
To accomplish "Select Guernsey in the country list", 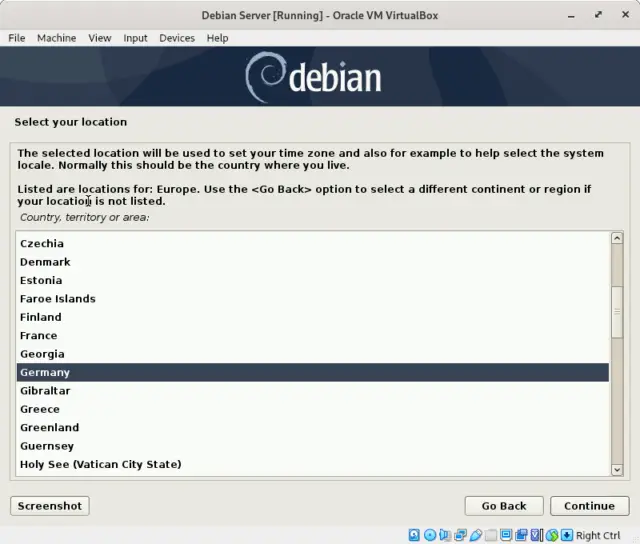I will click(x=313, y=446).
